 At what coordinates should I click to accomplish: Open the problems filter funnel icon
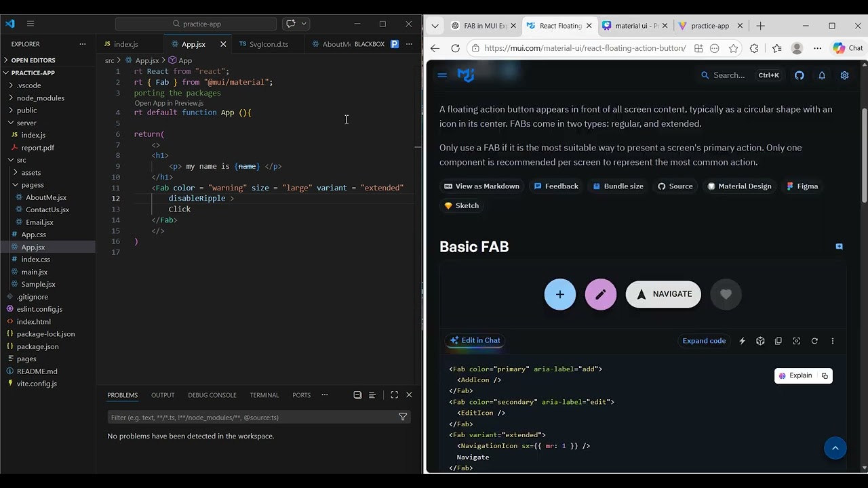pos(403,418)
